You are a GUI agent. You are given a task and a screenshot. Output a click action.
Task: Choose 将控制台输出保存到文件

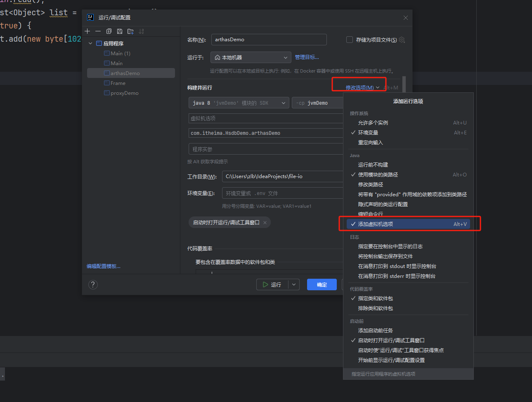[408, 256]
